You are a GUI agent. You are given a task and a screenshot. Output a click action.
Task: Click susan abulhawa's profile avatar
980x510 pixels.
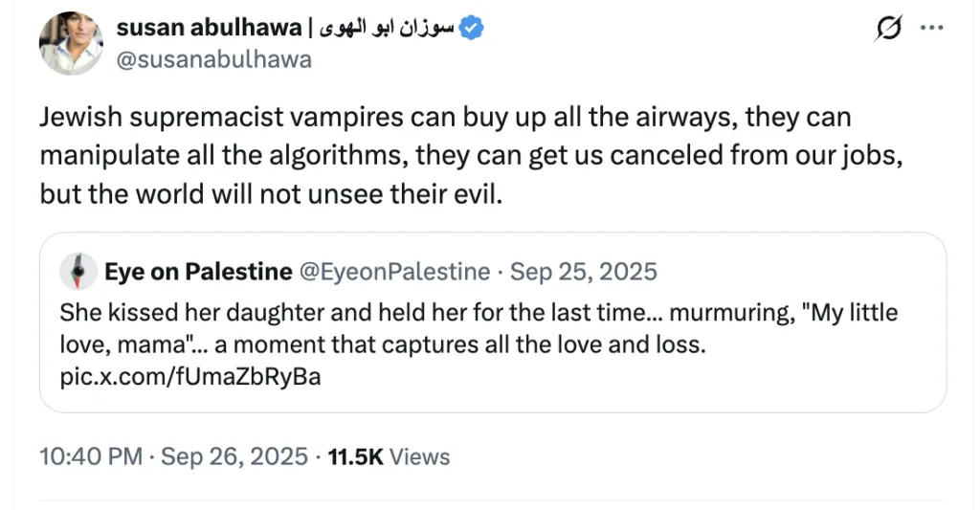[71, 43]
